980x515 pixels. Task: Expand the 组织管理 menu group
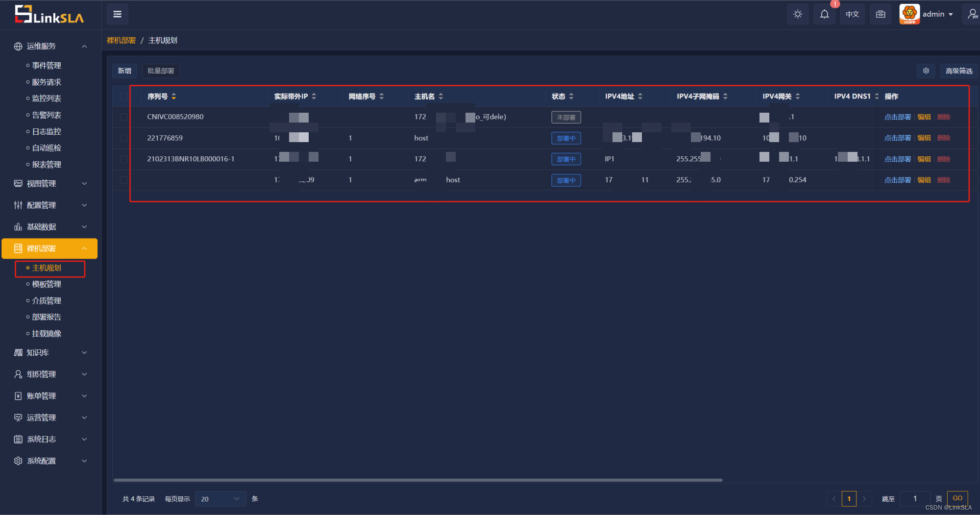pos(84,374)
